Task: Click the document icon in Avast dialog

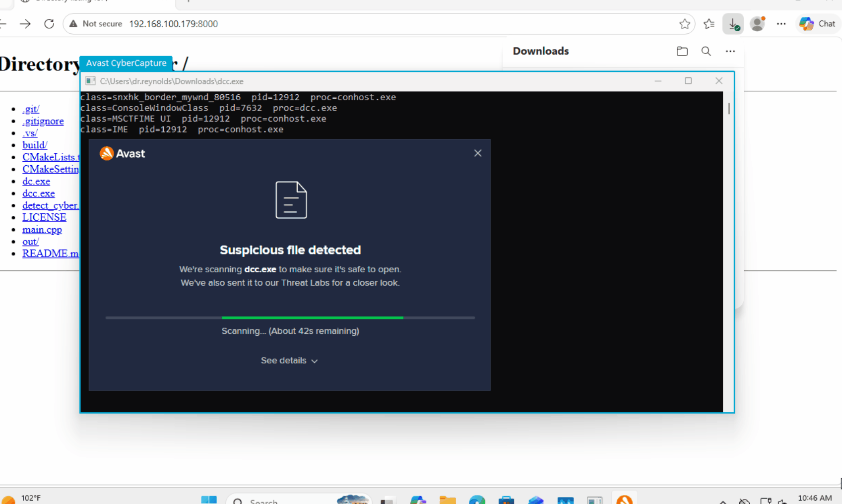Action: 291,200
